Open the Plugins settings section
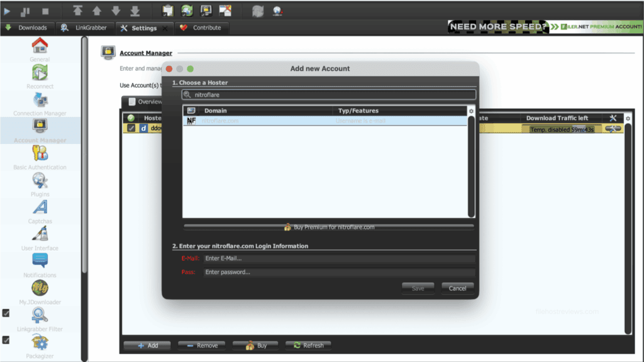The width and height of the screenshot is (644, 362). click(40, 185)
